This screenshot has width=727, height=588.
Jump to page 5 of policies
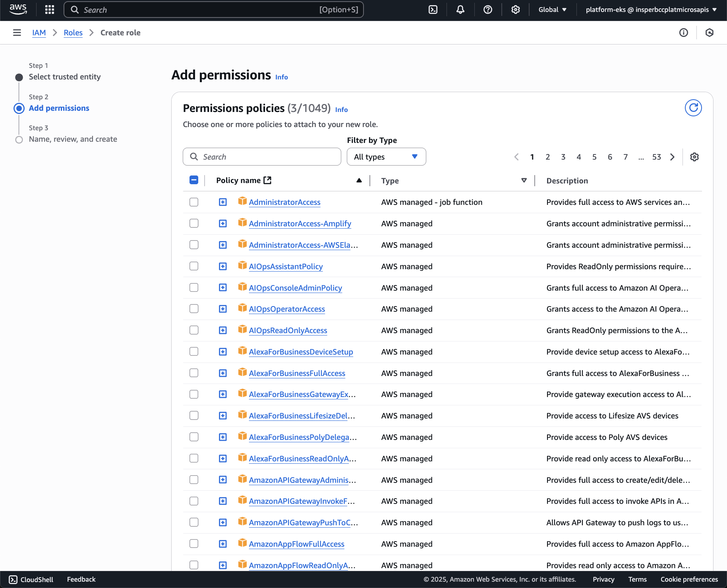pyautogui.click(x=594, y=157)
